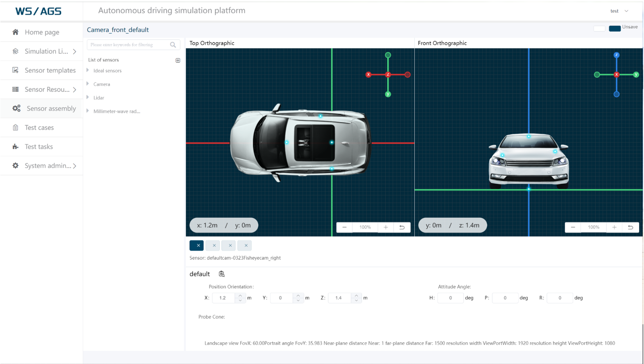Click the Sensor assembly gears icon

16,108
